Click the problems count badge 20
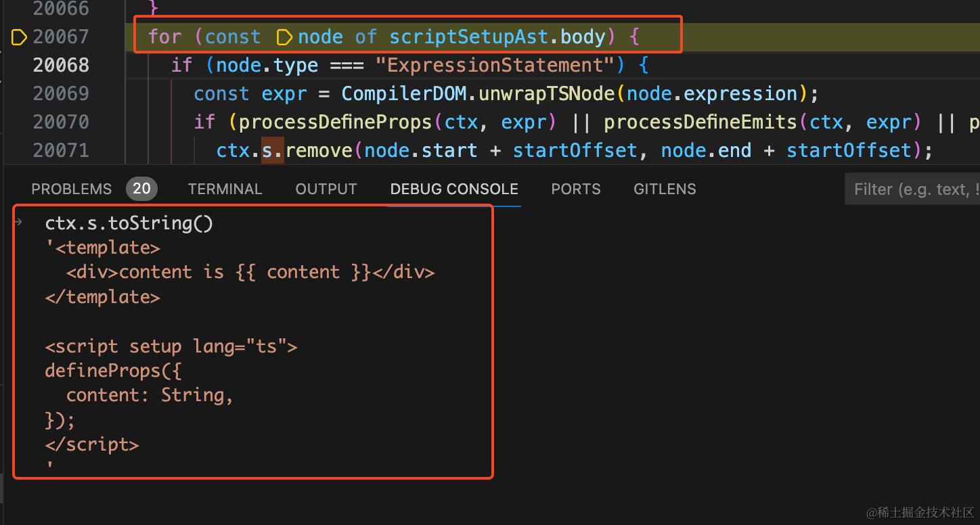Viewport: 980px width, 525px height. [x=141, y=189]
